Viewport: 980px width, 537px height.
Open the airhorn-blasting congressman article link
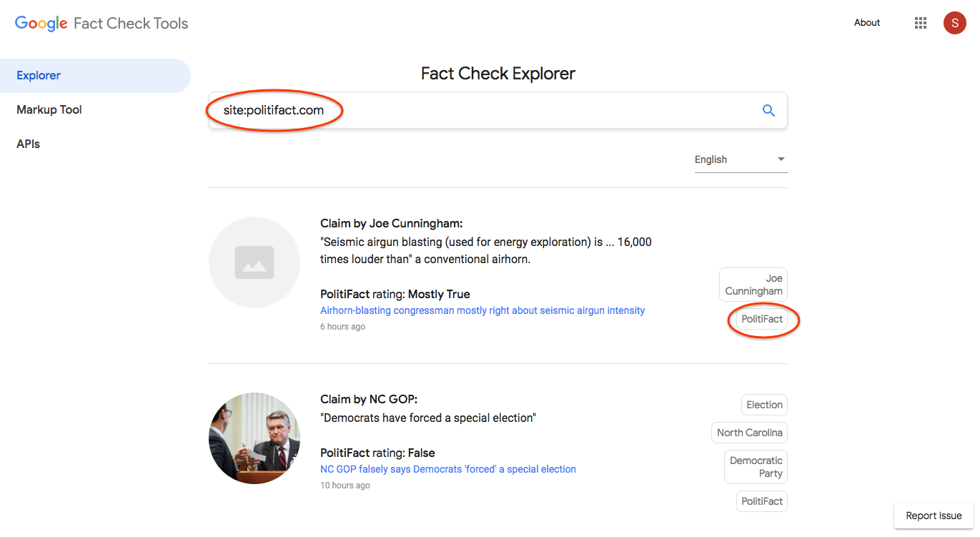(482, 311)
